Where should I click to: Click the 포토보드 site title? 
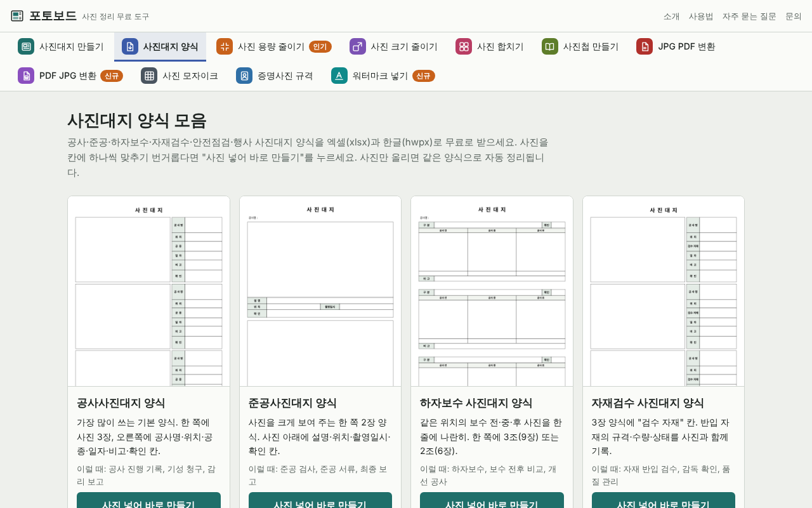(x=53, y=16)
